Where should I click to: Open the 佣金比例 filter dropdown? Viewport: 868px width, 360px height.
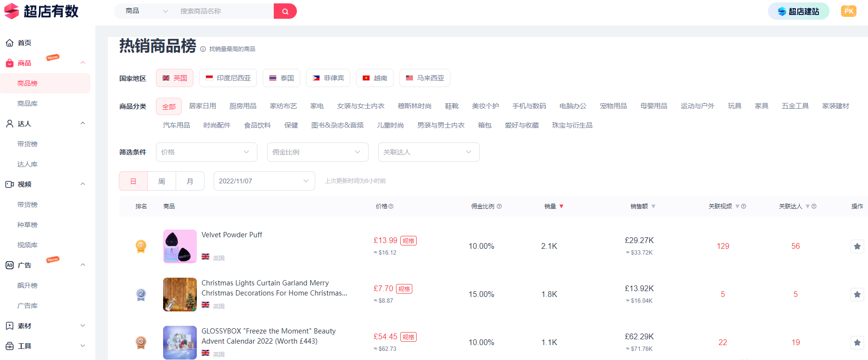point(318,152)
